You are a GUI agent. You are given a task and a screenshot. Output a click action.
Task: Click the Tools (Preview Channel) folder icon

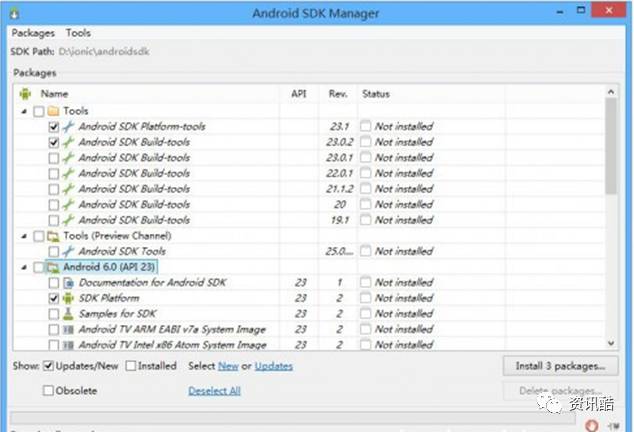tap(53, 236)
